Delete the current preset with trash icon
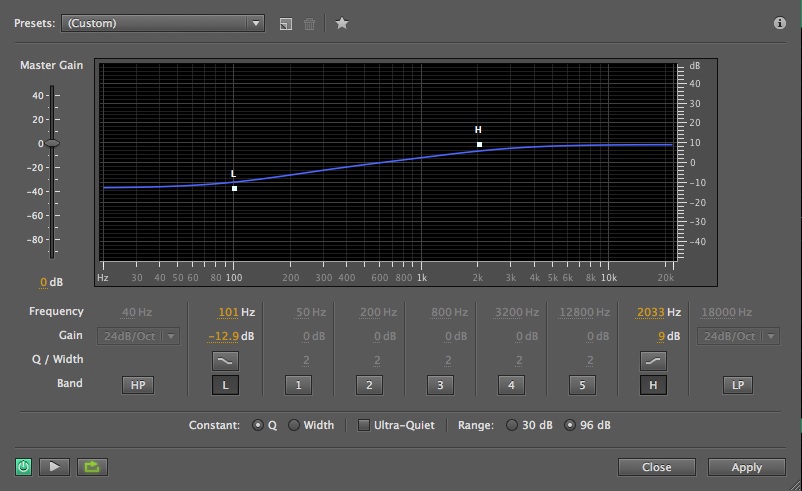This screenshot has width=802, height=491. point(310,23)
